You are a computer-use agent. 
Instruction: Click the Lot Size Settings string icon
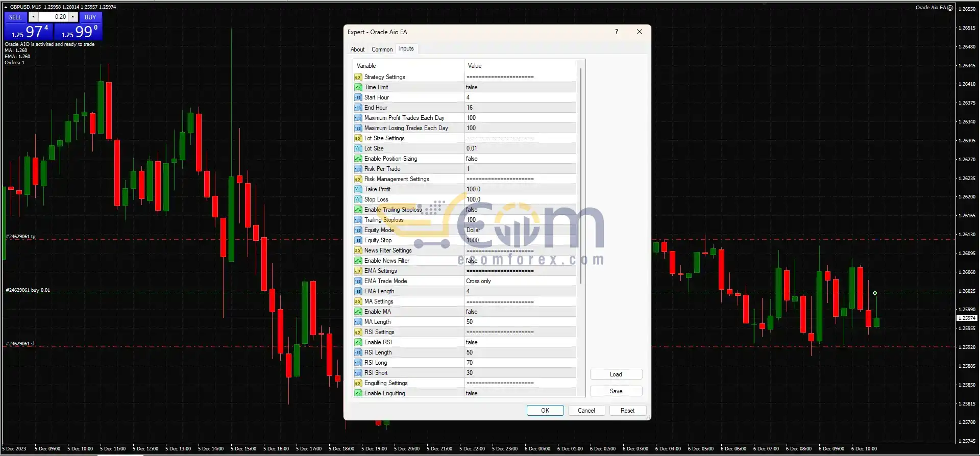(358, 138)
